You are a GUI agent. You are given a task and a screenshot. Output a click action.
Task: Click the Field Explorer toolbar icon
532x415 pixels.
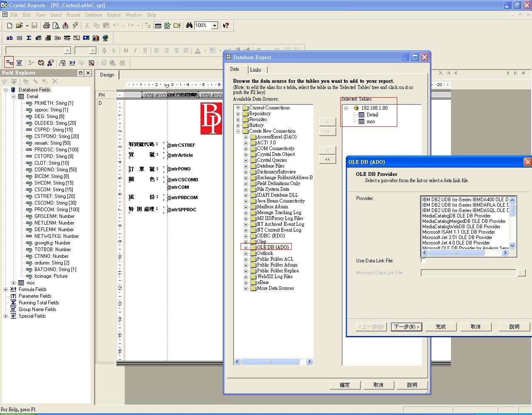[x=158, y=25]
